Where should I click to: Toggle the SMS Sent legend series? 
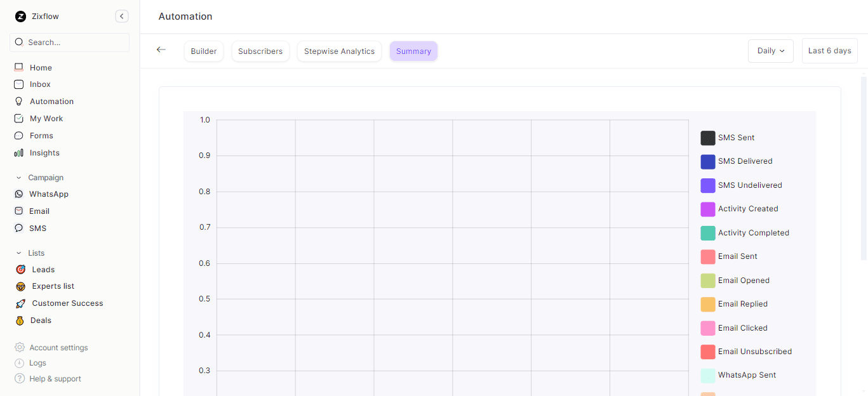tap(737, 138)
